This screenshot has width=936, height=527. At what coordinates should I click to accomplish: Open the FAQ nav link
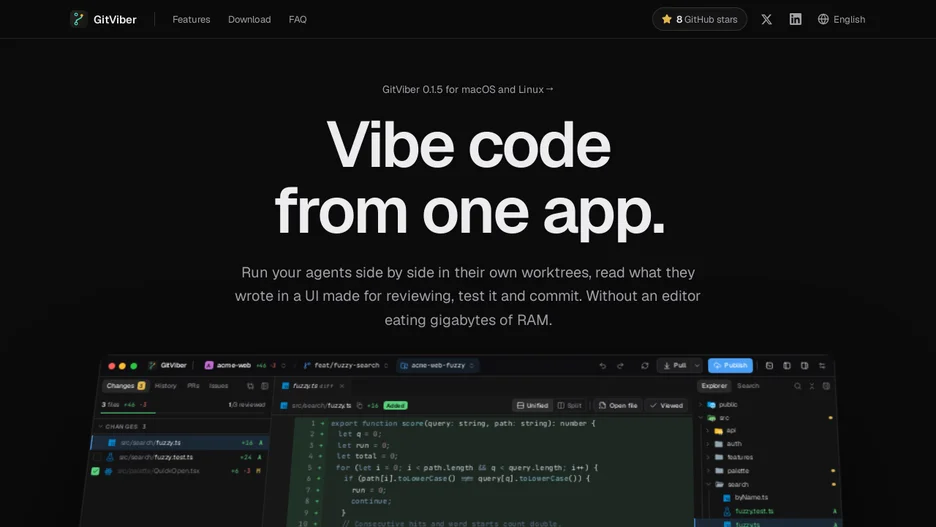point(297,19)
